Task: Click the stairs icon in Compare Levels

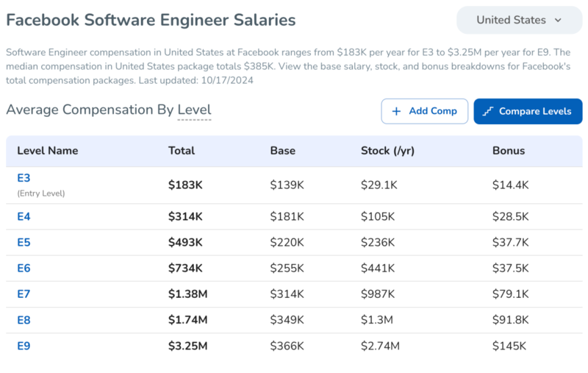Action: (488, 111)
